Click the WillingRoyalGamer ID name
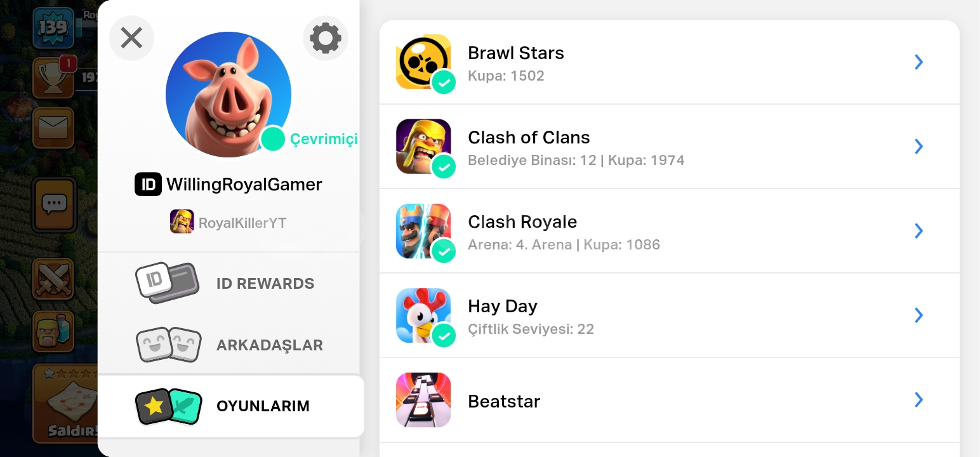Screen dimensions: 980x457 (x=244, y=185)
